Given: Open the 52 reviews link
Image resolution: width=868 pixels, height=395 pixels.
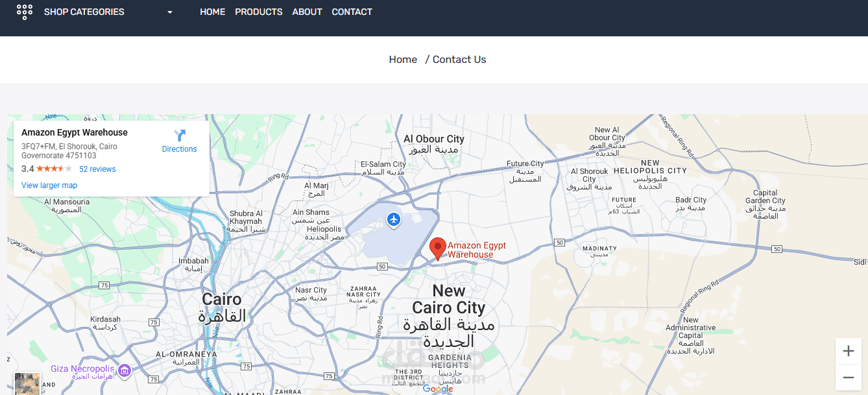Looking at the screenshot, I should pos(97,169).
